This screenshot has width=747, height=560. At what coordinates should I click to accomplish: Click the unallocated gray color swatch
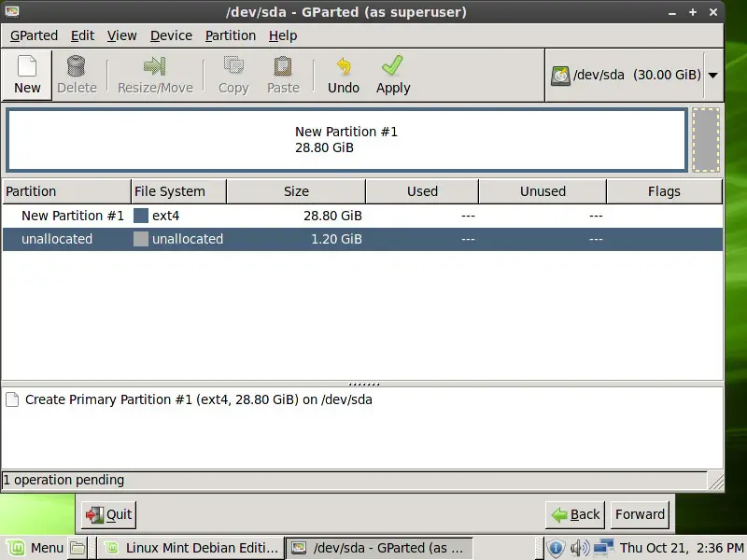click(141, 239)
